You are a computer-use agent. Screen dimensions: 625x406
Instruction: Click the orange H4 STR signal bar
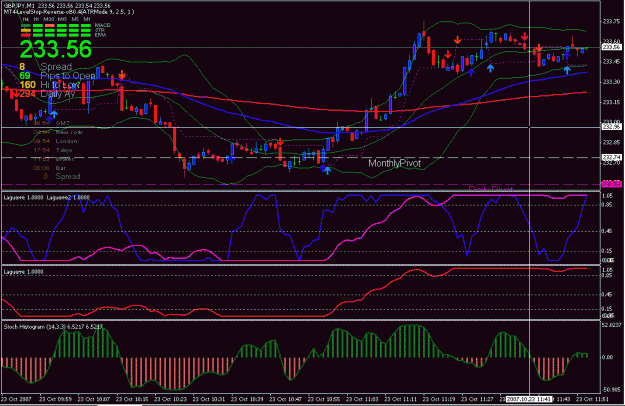(26, 30)
